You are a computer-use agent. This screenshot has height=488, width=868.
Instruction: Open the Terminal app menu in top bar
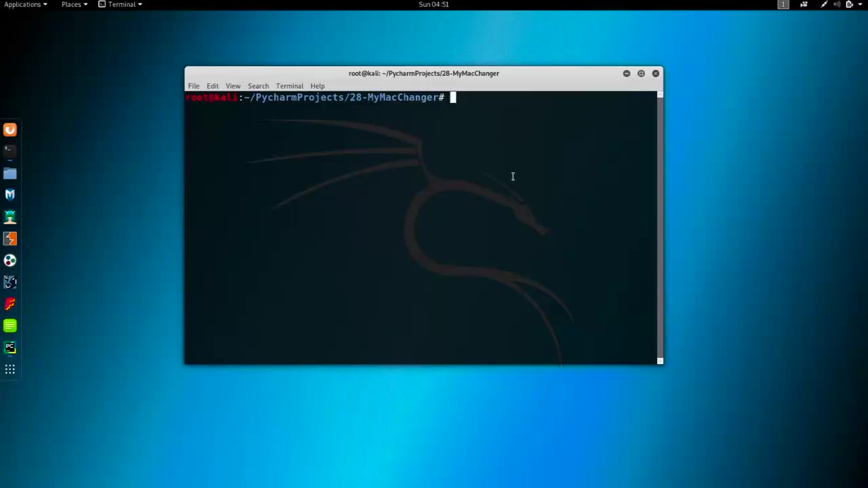(121, 4)
